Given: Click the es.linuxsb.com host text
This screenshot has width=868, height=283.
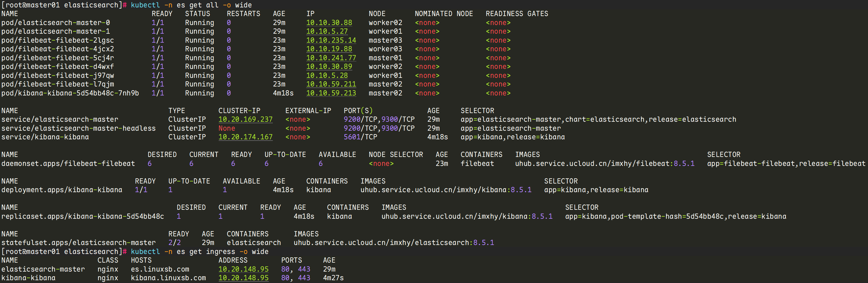Looking at the screenshot, I should pos(160,269).
